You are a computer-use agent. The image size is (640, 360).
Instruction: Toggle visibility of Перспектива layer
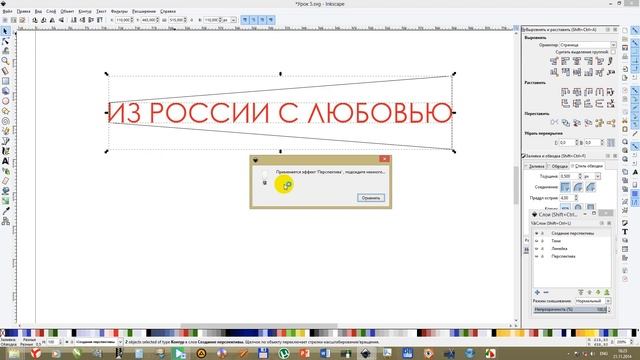[x=536, y=256]
